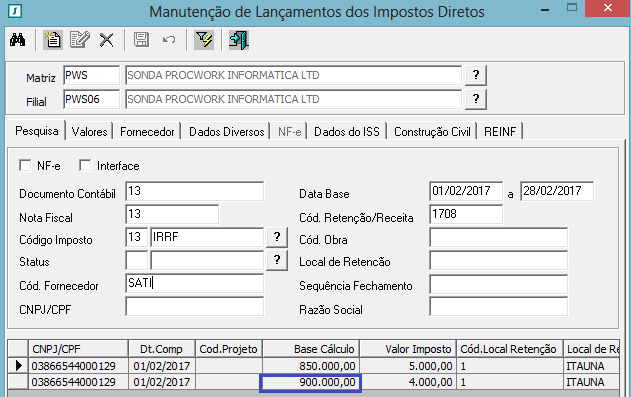Switch to the Dados do ISS tab
The height and width of the screenshot is (397, 631).
pyautogui.click(x=346, y=132)
